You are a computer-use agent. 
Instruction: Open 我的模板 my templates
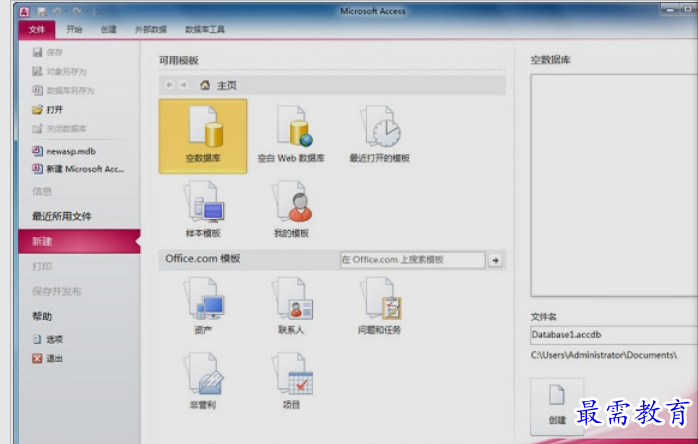(x=292, y=209)
